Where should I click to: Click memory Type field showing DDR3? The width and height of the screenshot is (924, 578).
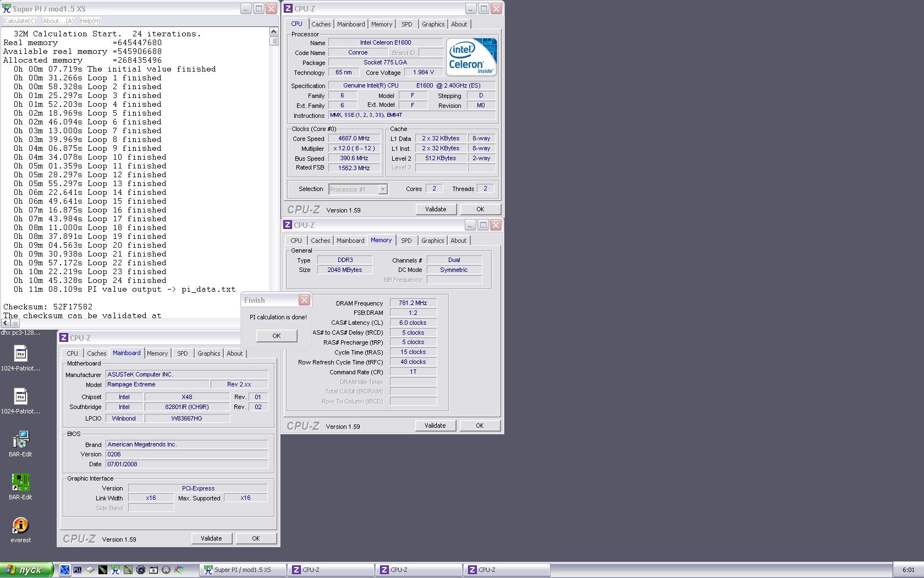click(345, 260)
